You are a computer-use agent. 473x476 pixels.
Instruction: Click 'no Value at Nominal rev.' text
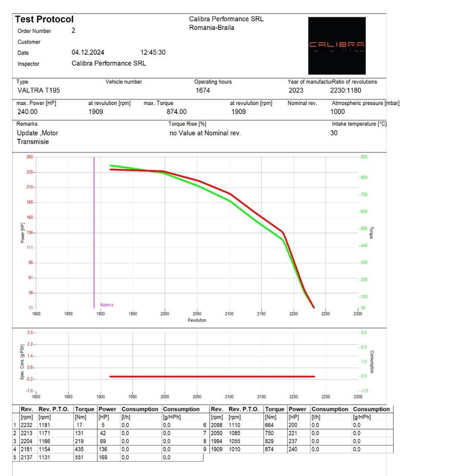tap(205, 133)
